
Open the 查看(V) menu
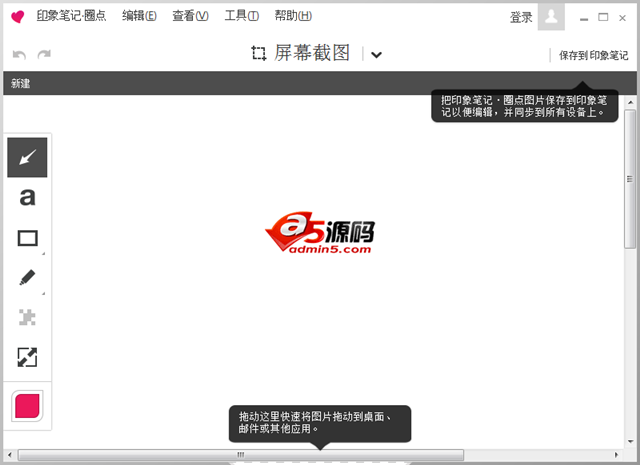pyautogui.click(x=190, y=16)
